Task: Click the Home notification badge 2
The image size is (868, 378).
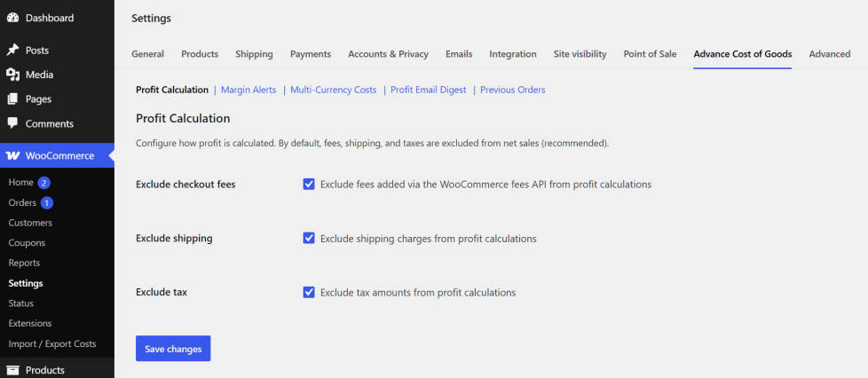Action: (44, 183)
